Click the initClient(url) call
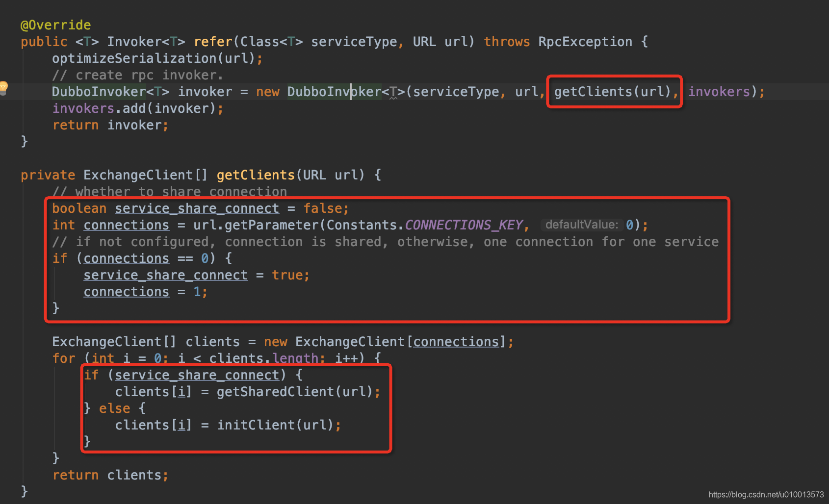Viewport: 829px width, 504px height. [x=275, y=425]
